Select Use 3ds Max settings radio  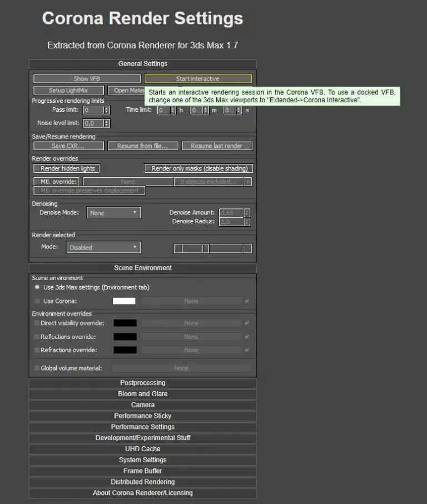click(37, 287)
